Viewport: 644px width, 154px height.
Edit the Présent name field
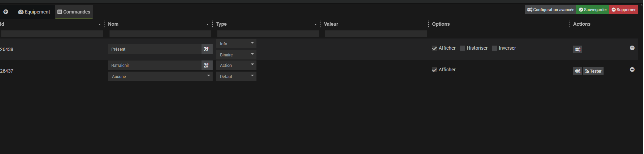pos(155,49)
